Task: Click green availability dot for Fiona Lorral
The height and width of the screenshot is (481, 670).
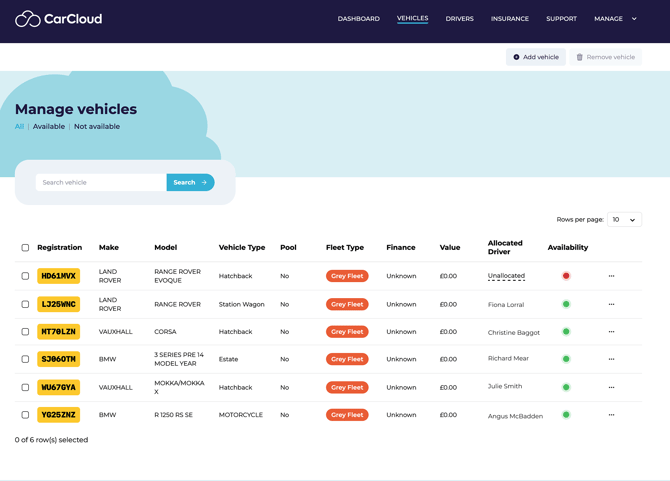Action: [x=566, y=304]
